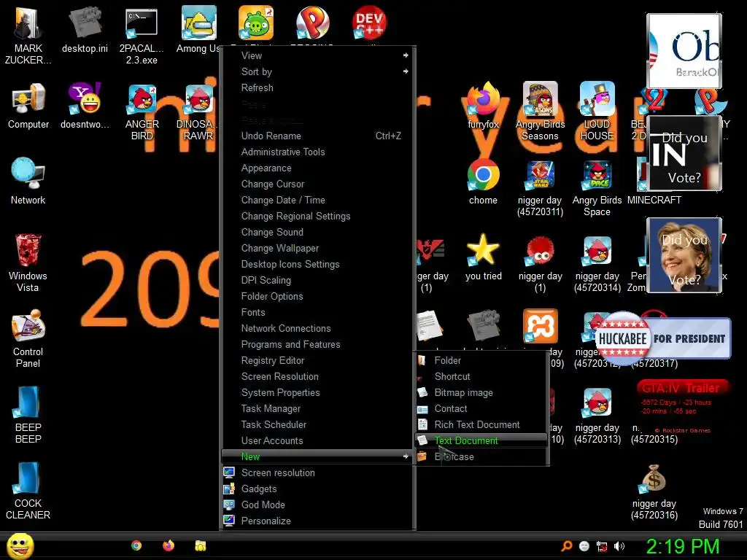Select the 'you tried' star icon
Viewport: 747px width, 560px height.
pyautogui.click(x=483, y=257)
